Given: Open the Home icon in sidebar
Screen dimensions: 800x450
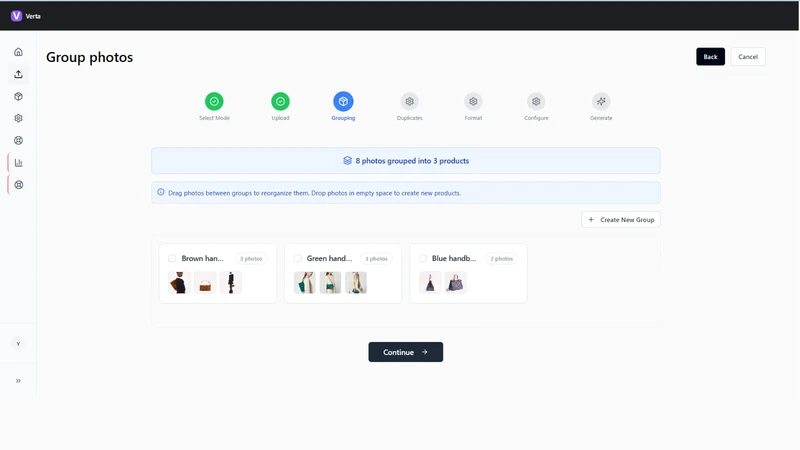Looking at the screenshot, I should click(18, 52).
